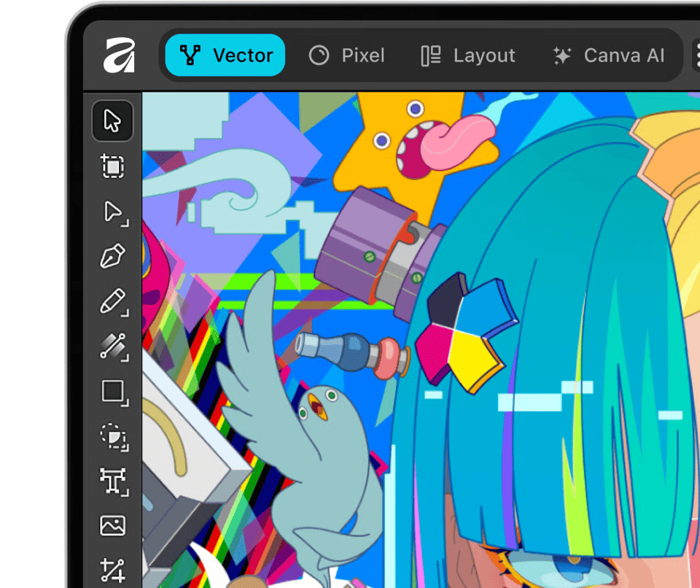Choose the Pen tool

coord(112,256)
